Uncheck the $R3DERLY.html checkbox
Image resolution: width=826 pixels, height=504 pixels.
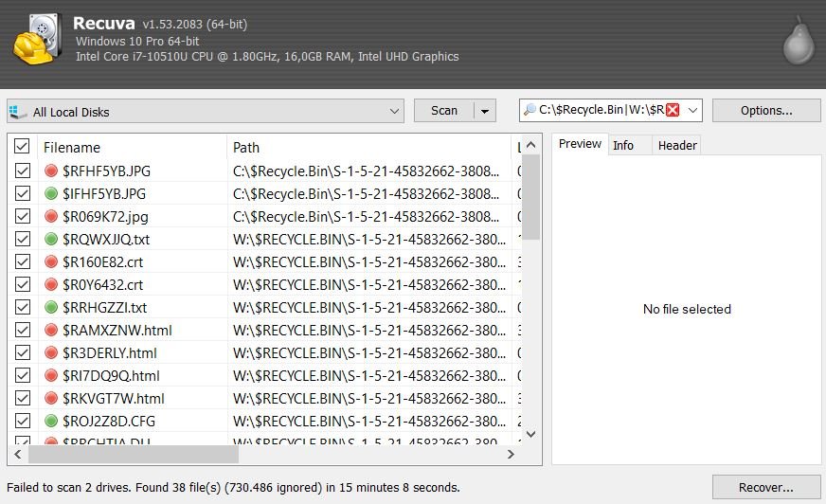[23, 352]
